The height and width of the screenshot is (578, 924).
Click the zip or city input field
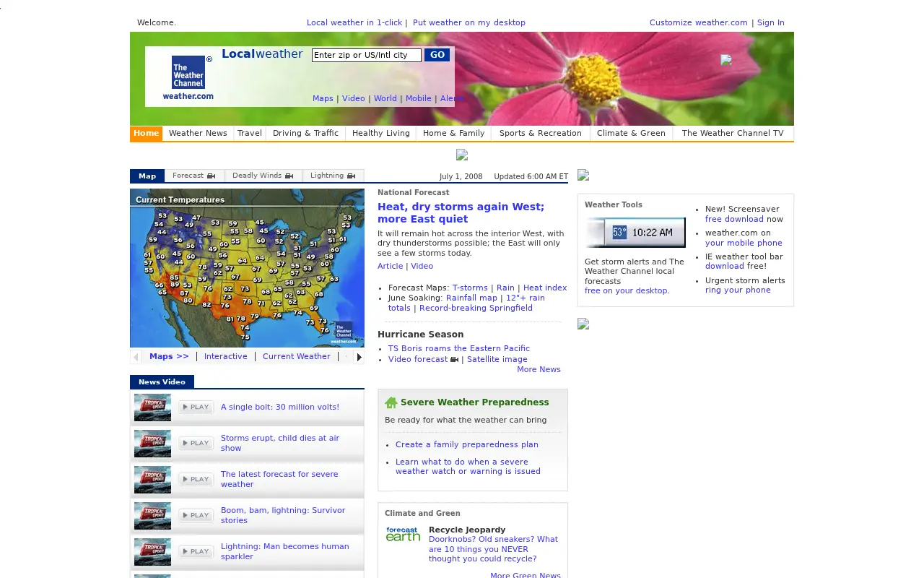[367, 55]
